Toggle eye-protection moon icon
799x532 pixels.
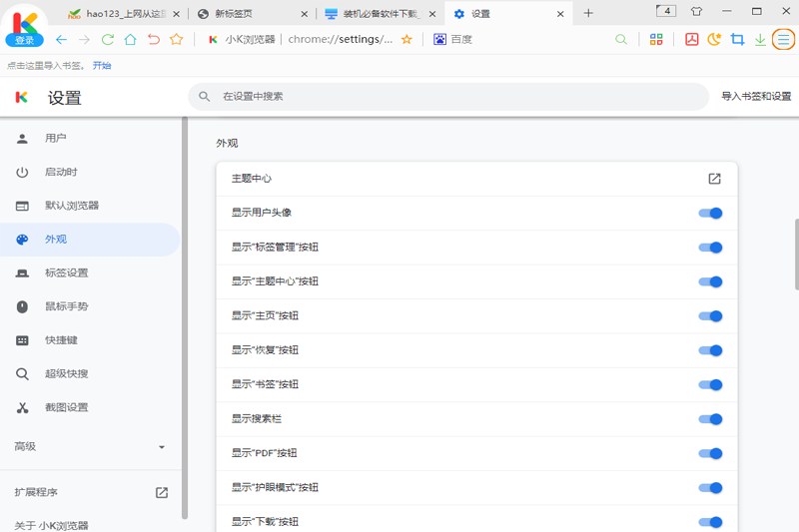(714, 39)
